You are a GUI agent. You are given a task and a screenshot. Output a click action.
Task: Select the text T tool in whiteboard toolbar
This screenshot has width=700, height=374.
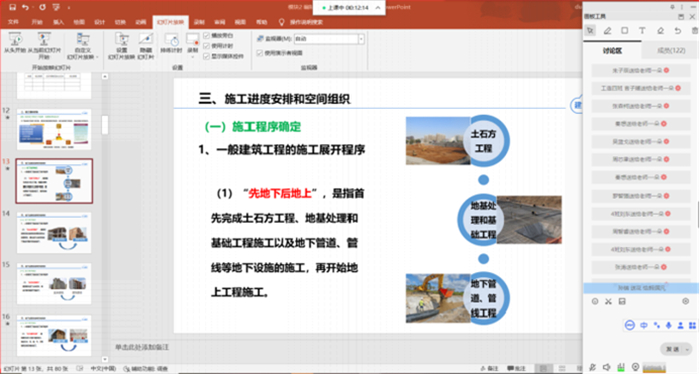click(x=642, y=31)
